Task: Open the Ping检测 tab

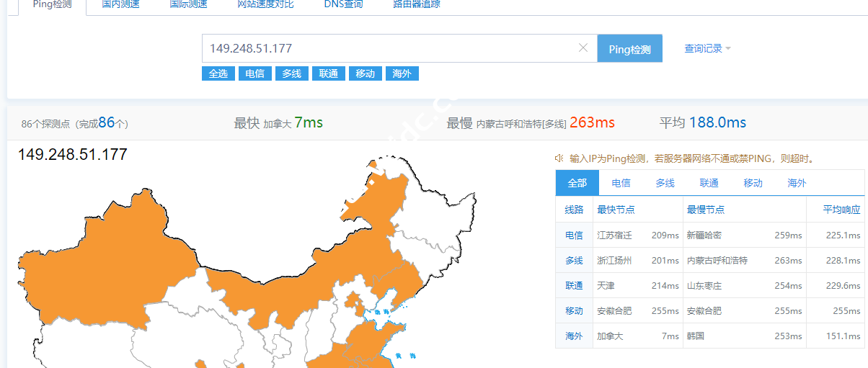Action: pyautogui.click(x=53, y=4)
